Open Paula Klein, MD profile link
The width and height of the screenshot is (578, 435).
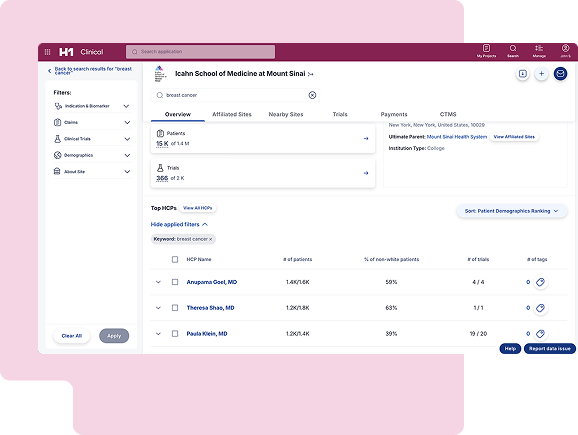coord(207,334)
